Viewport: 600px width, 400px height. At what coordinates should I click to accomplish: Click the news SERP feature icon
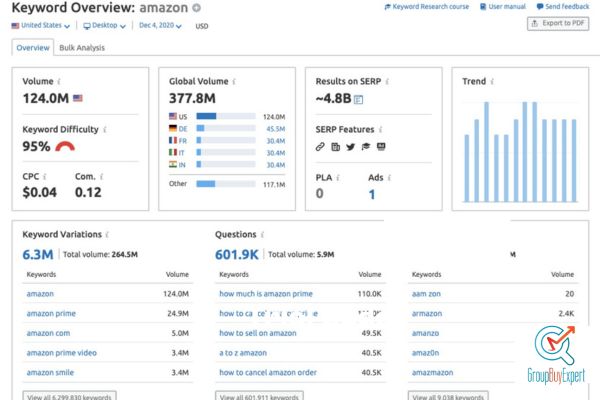click(336, 147)
